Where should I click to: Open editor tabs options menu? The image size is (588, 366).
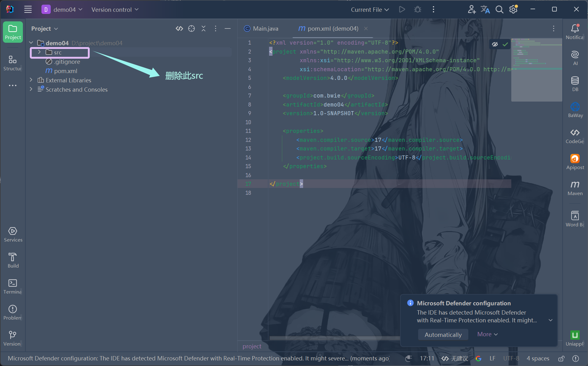click(x=554, y=28)
